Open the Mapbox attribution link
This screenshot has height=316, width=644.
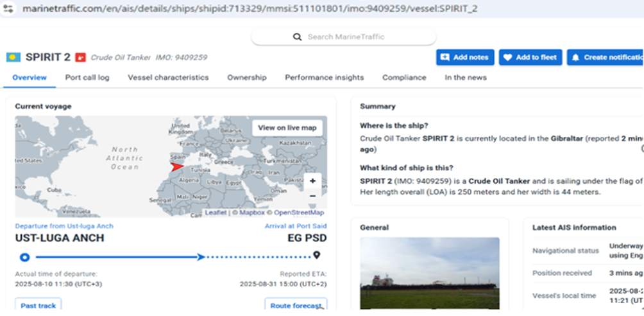[x=252, y=213]
